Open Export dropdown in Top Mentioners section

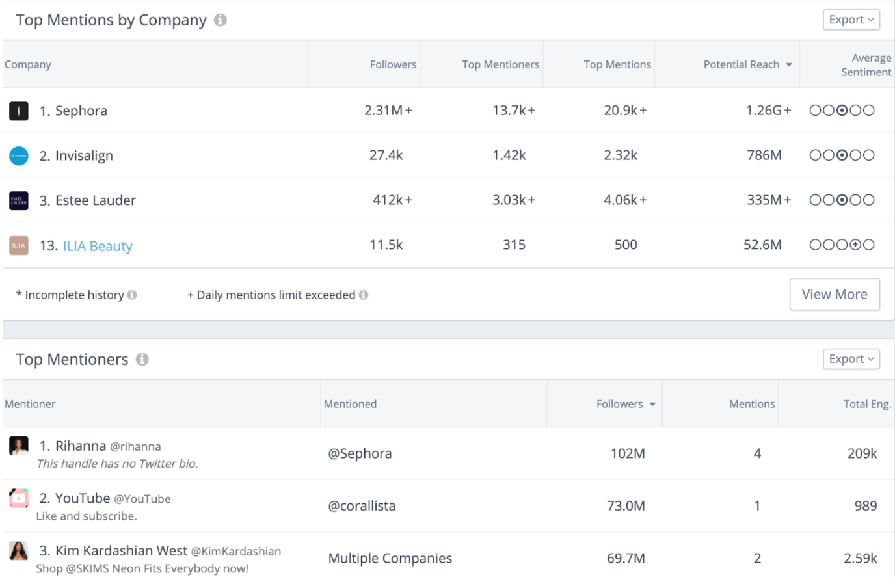(x=851, y=359)
